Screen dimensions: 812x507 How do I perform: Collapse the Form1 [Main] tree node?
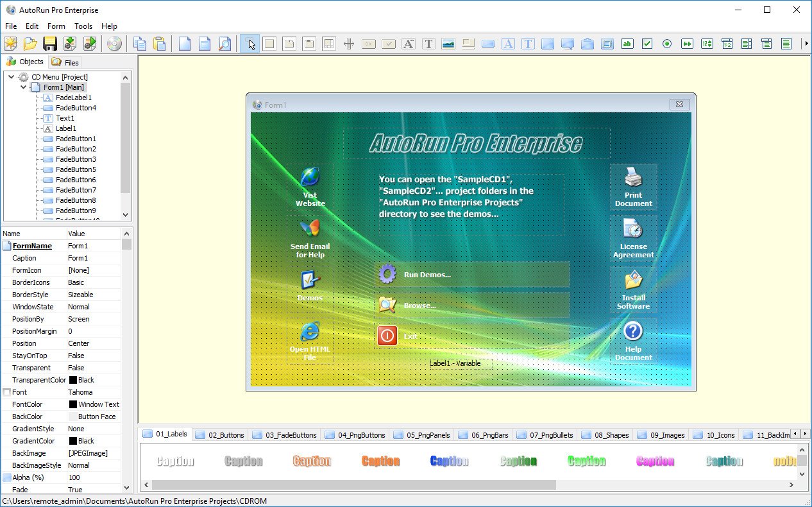click(x=23, y=87)
